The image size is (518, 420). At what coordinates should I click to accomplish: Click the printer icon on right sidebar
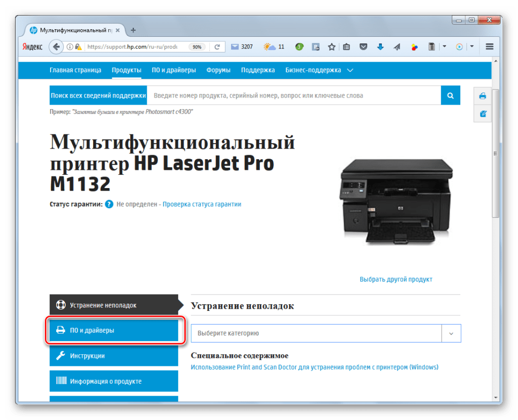click(x=483, y=96)
